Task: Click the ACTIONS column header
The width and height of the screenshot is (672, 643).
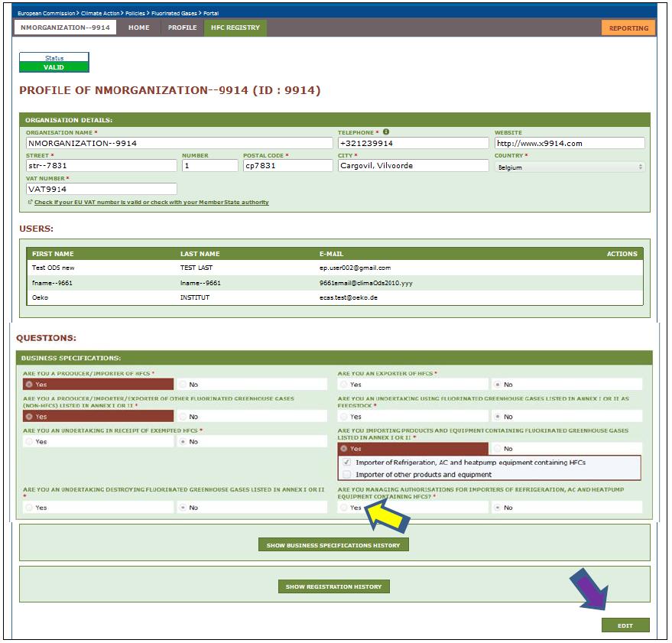Action: (x=622, y=254)
